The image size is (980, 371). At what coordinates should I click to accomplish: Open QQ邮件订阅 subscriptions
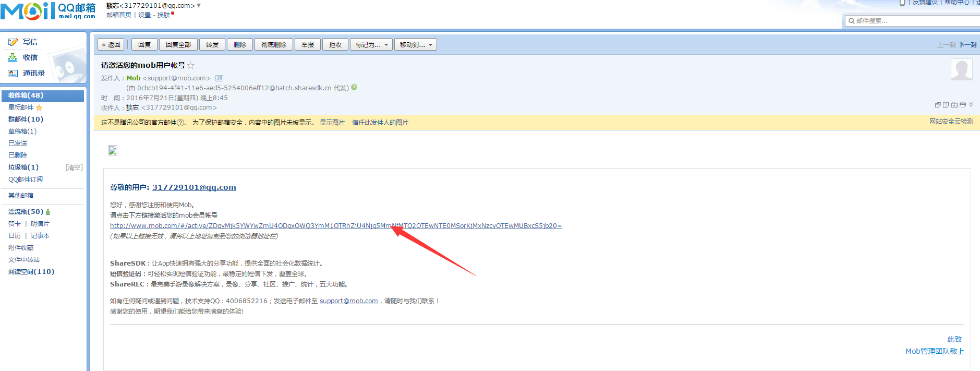click(x=26, y=179)
